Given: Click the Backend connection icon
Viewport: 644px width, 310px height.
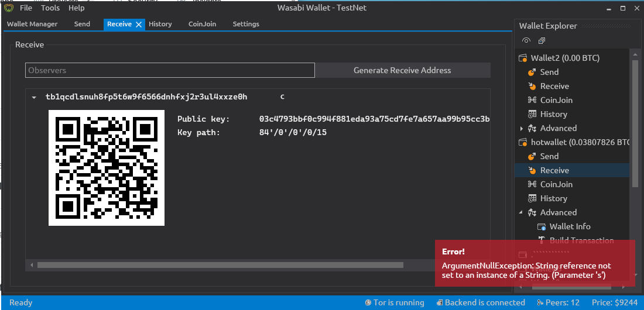Looking at the screenshot, I should (x=440, y=302).
